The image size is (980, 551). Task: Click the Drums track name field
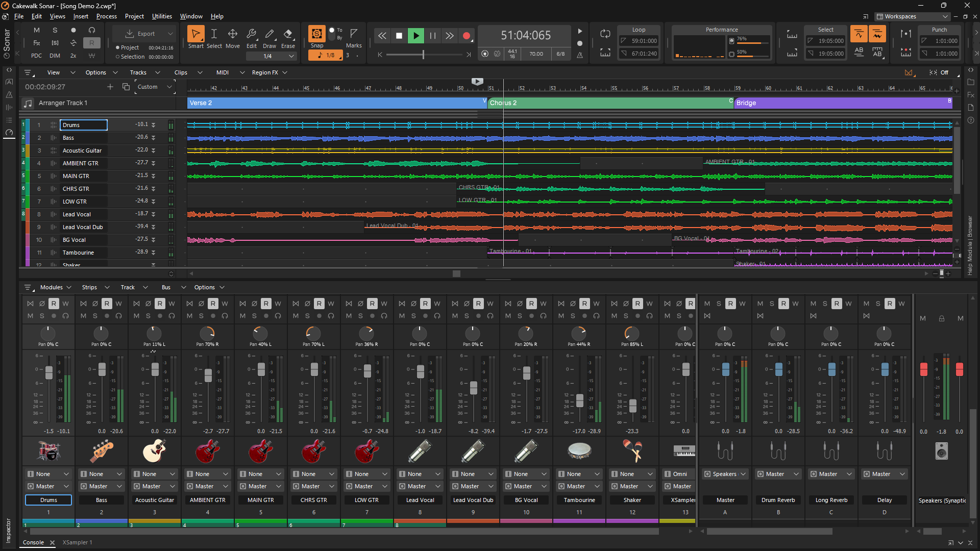click(84, 125)
